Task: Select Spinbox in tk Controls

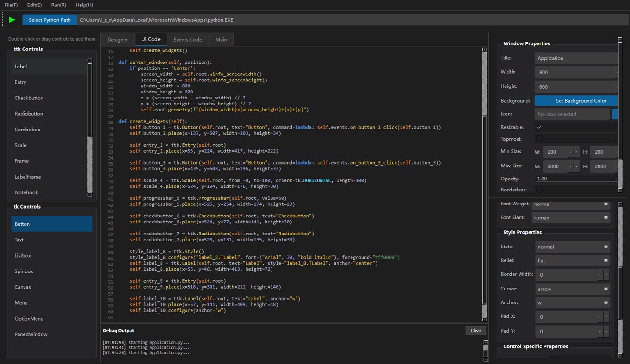Action: click(x=52, y=271)
